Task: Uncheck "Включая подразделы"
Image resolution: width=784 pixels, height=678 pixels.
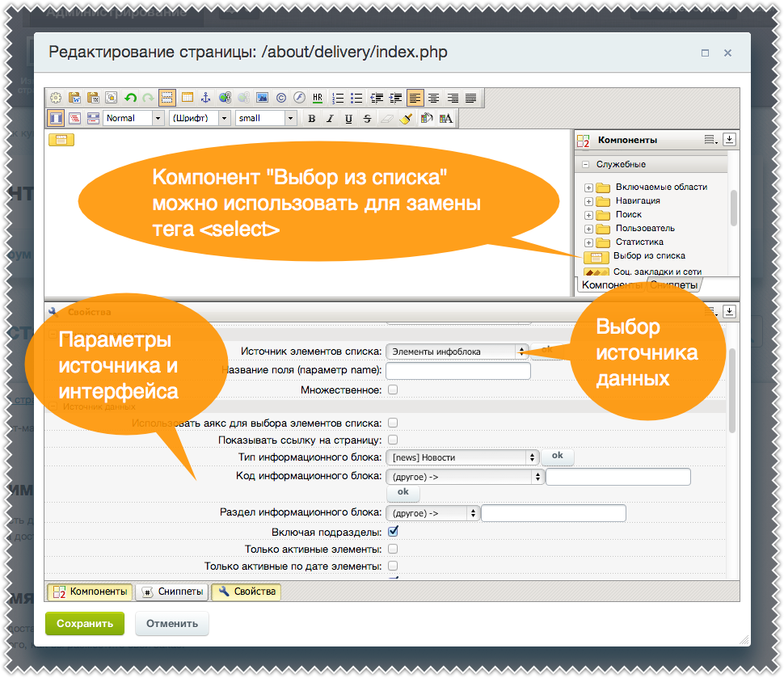Action: [393, 532]
